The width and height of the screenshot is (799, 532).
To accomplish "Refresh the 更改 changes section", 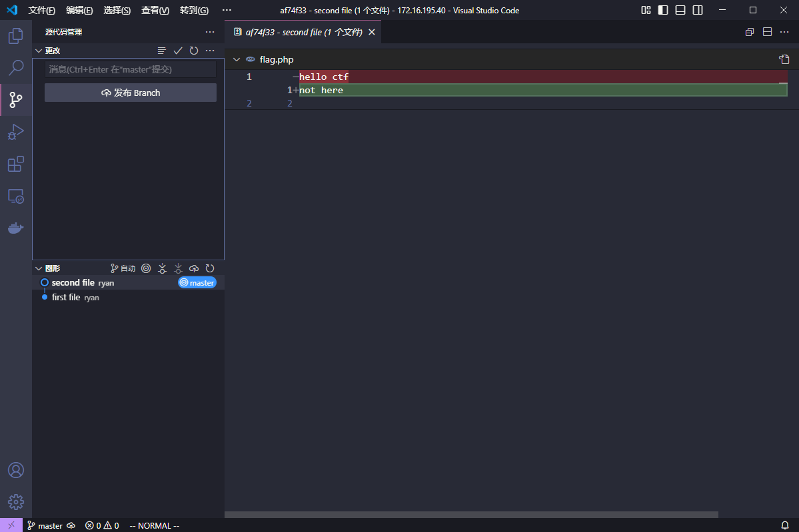I will coord(194,51).
